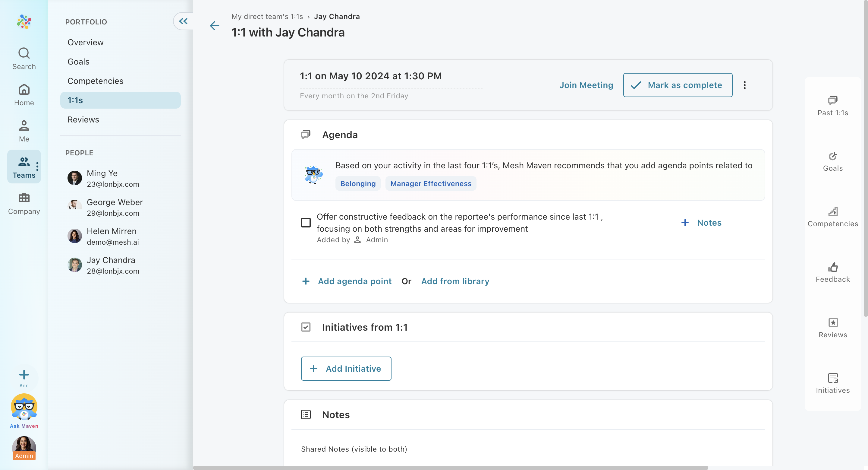
Task: Click the horizontal scrollbar at bottom
Action: [450, 467]
